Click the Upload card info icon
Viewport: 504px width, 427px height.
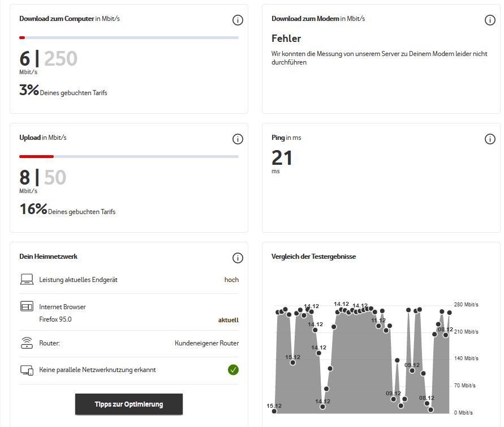(x=238, y=139)
